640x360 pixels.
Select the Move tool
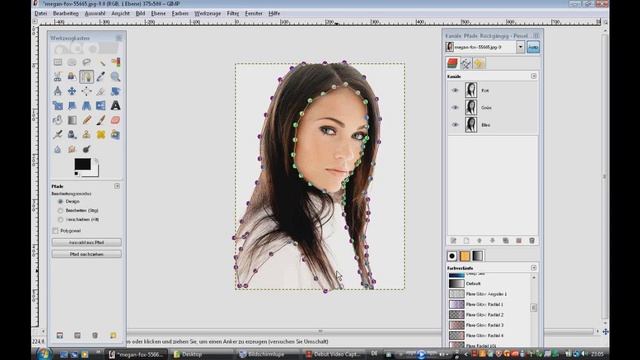click(72, 91)
